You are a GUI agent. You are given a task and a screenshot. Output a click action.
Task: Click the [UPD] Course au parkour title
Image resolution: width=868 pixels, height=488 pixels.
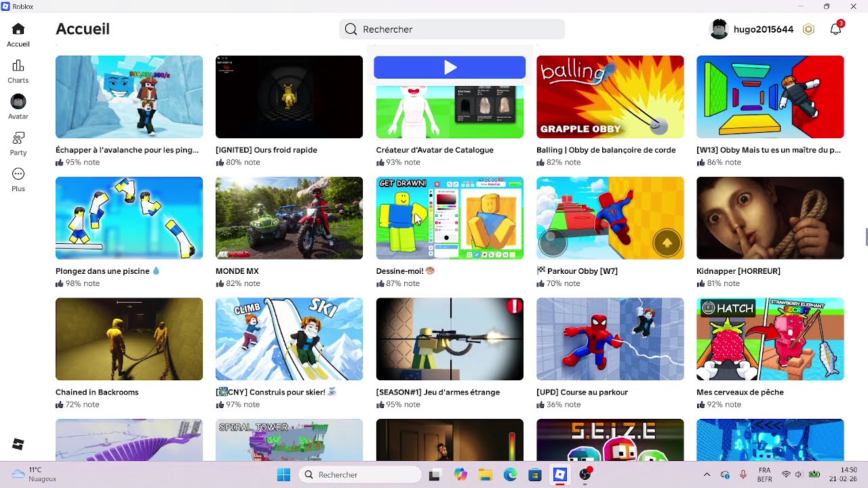pyautogui.click(x=583, y=392)
